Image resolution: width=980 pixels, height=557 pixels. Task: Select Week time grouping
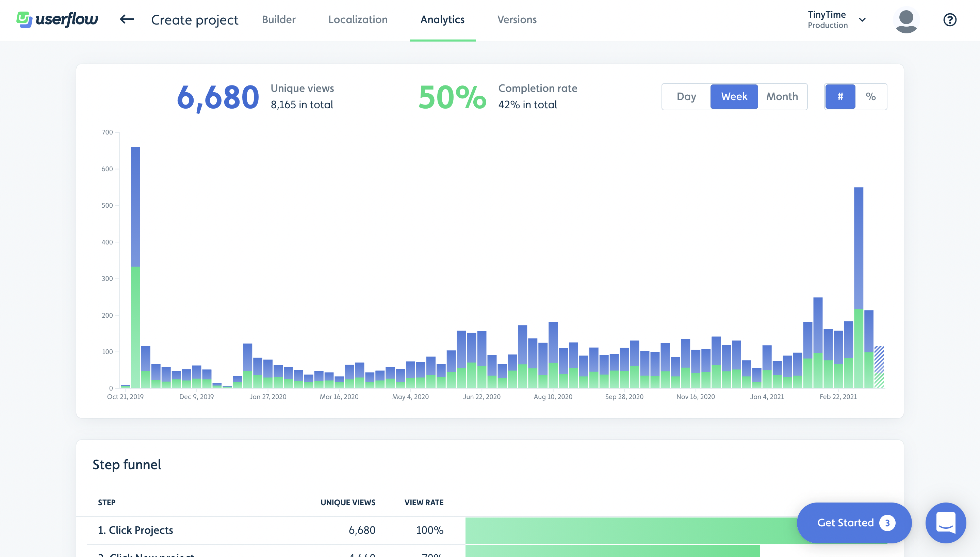tap(734, 96)
